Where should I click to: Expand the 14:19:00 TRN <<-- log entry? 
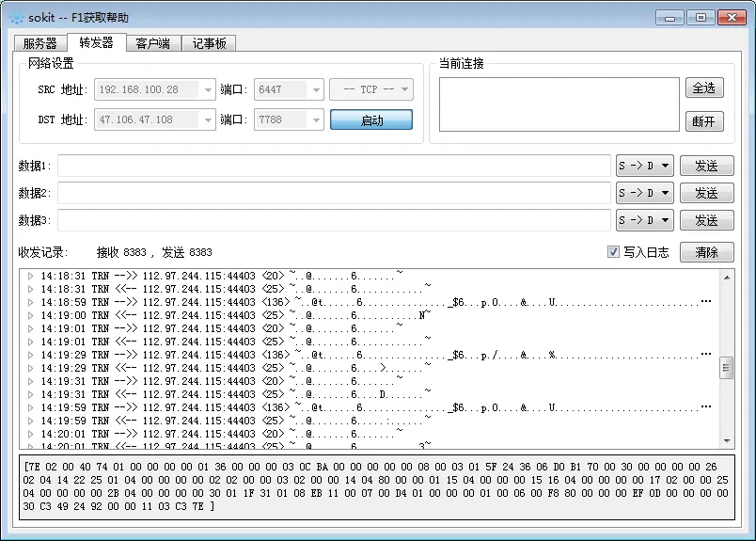(x=30, y=315)
